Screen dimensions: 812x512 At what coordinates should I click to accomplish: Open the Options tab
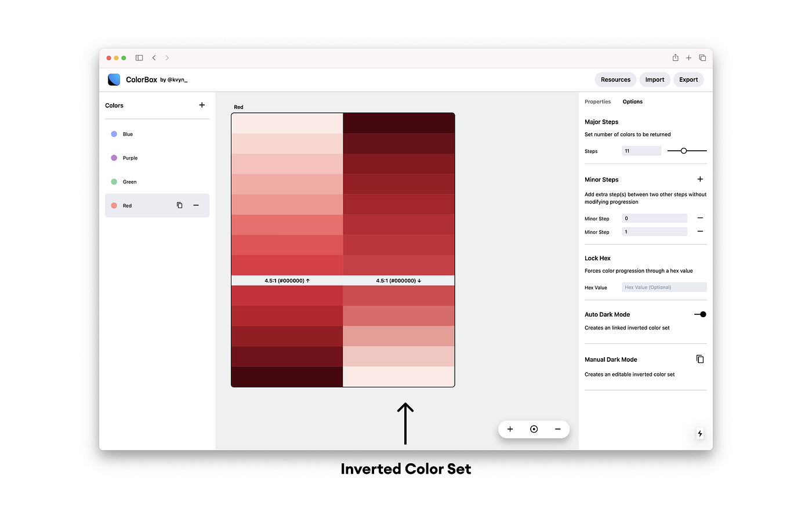(x=632, y=101)
